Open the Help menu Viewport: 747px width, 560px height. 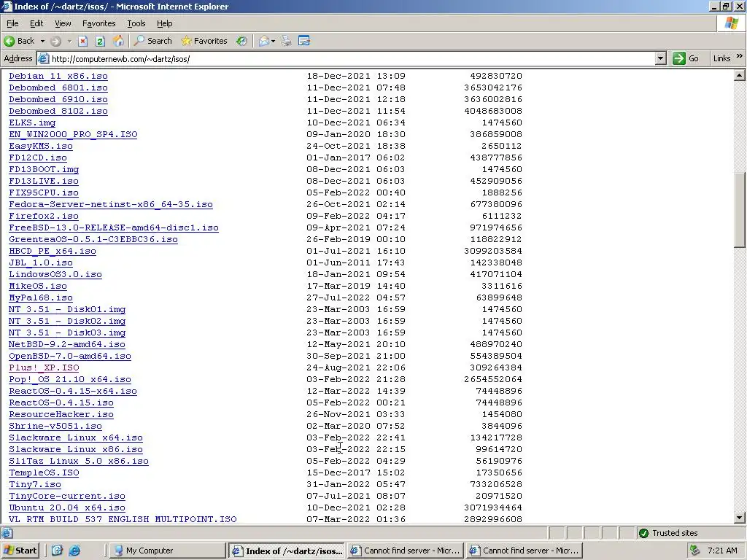pos(164,23)
